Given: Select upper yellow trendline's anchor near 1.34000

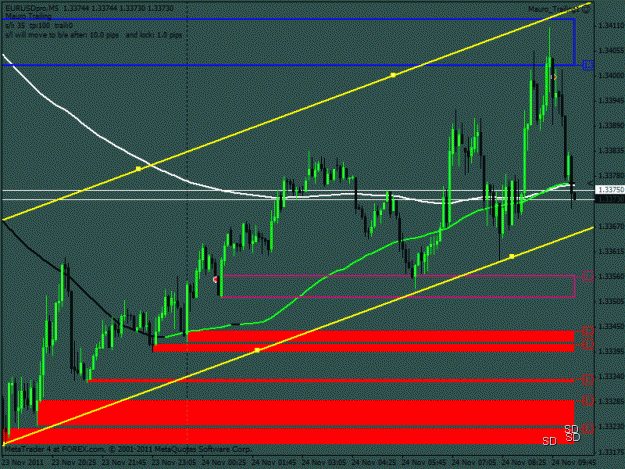Looking at the screenshot, I should tap(393, 75).
